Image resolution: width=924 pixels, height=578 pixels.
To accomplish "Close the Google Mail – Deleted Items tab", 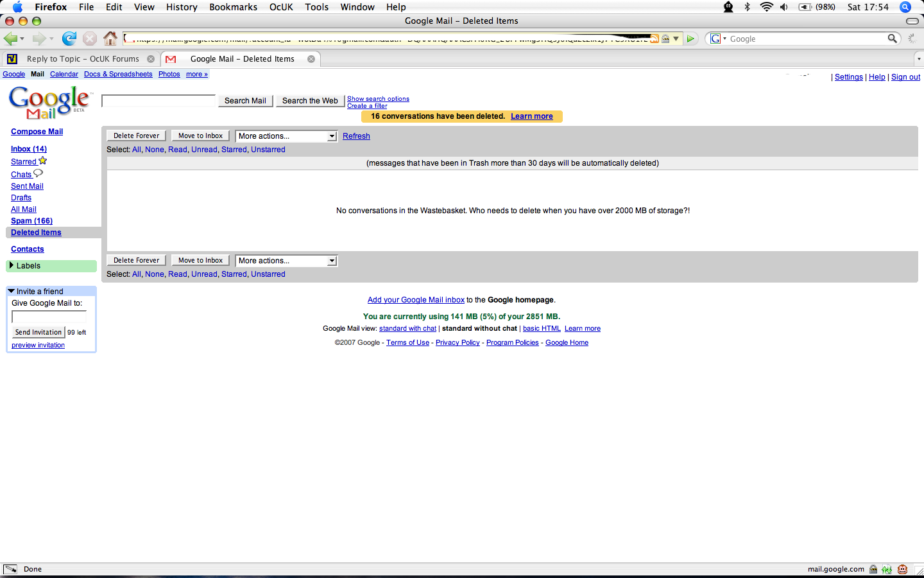I will [x=311, y=59].
